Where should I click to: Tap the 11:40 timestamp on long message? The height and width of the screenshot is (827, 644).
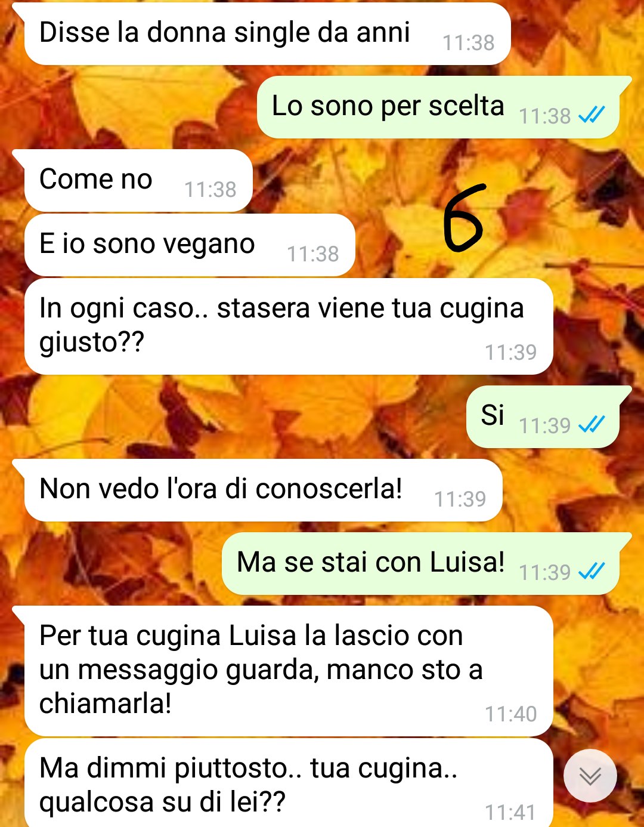(x=510, y=714)
